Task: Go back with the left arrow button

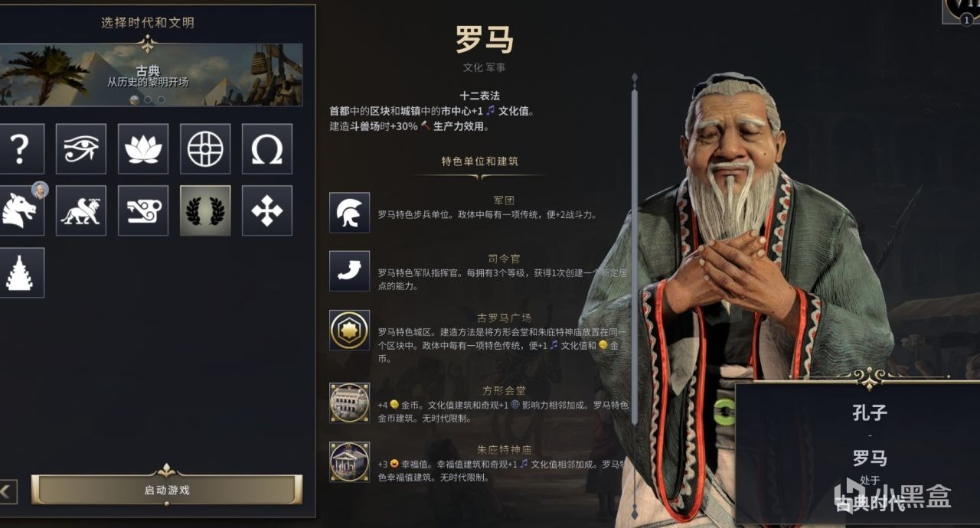Action: click(x=8, y=491)
